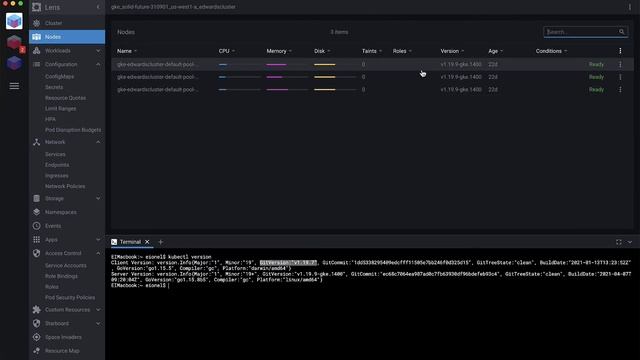Click the Starboard shield icon
Viewport: 640px width, 360px height.
(36, 323)
